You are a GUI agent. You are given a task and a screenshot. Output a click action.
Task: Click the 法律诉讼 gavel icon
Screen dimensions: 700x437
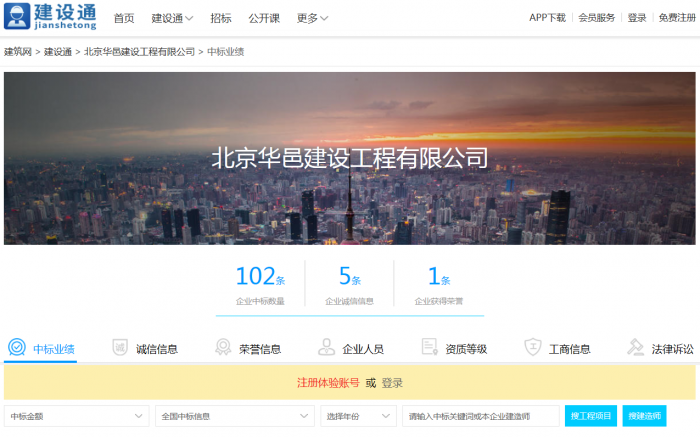(x=635, y=347)
